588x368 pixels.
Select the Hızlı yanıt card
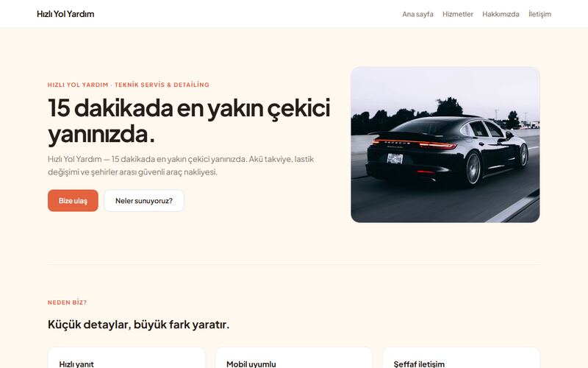pos(126,358)
